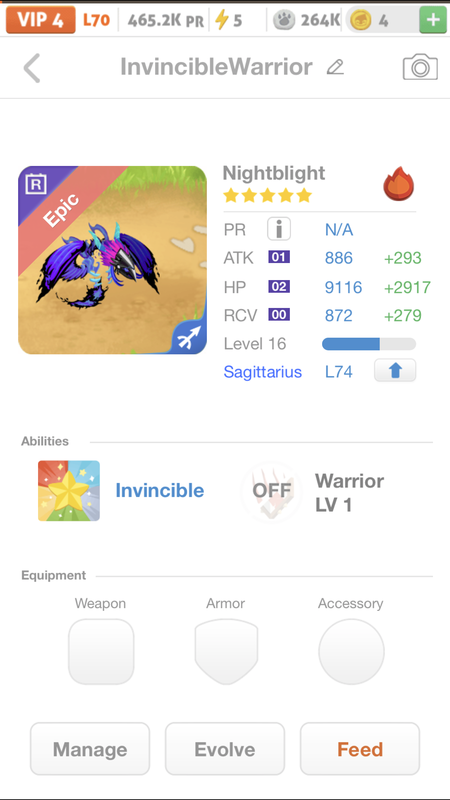Tap the PR info icon
The image size is (450, 800).
click(x=279, y=229)
